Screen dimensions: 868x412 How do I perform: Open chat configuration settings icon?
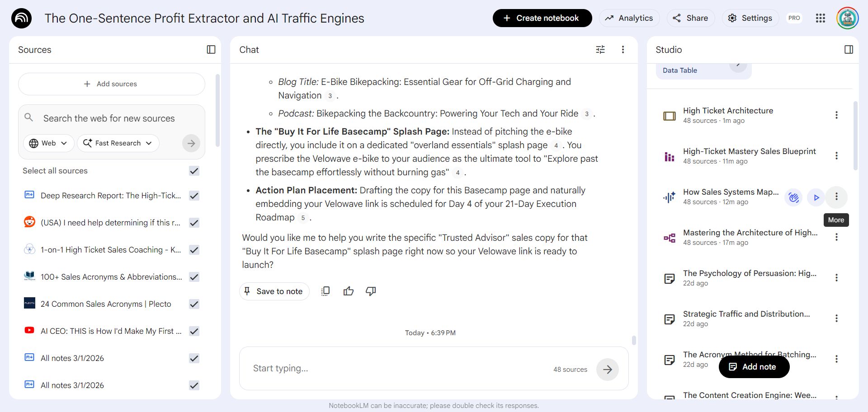(600, 50)
